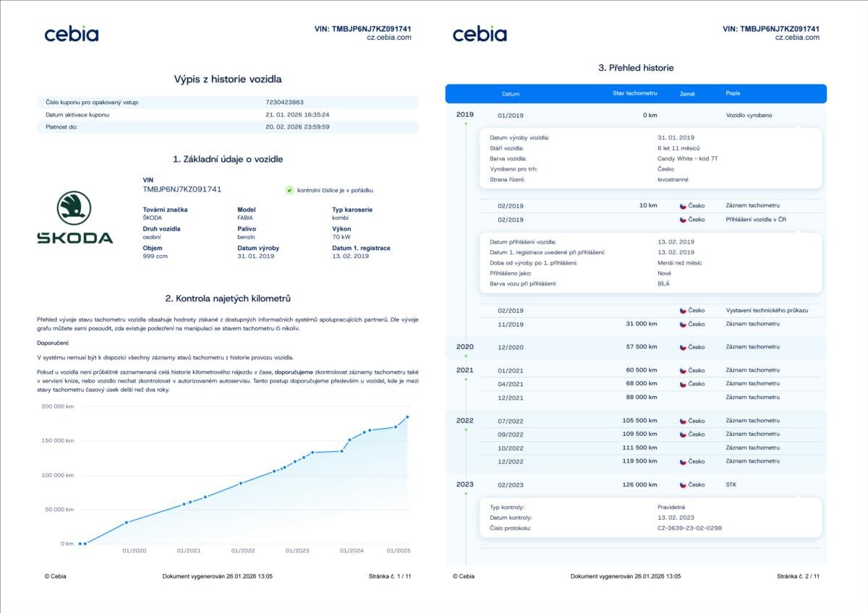Click the Czech flag in the 07/2022 row
This screenshot has height=613, width=868.
coord(683,421)
